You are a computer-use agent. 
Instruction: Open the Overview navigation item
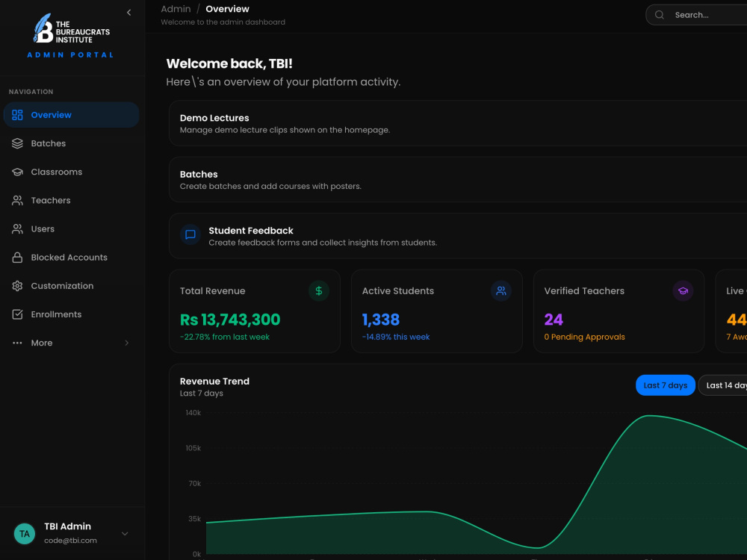point(72,115)
